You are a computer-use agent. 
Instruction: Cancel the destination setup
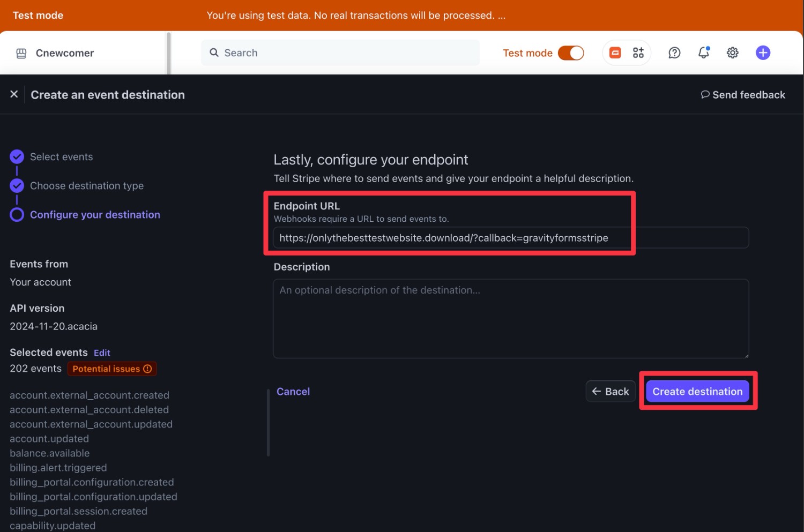pyautogui.click(x=293, y=391)
